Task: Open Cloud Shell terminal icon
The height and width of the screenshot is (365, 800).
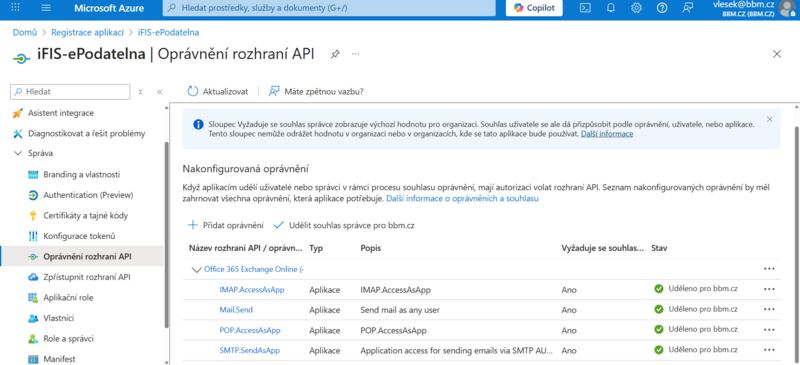Action: click(x=586, y=8)
